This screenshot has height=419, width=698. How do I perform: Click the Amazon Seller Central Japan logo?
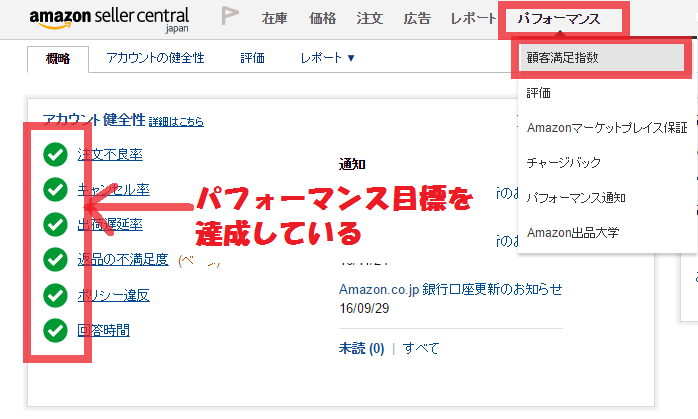(x=109, y=19)
